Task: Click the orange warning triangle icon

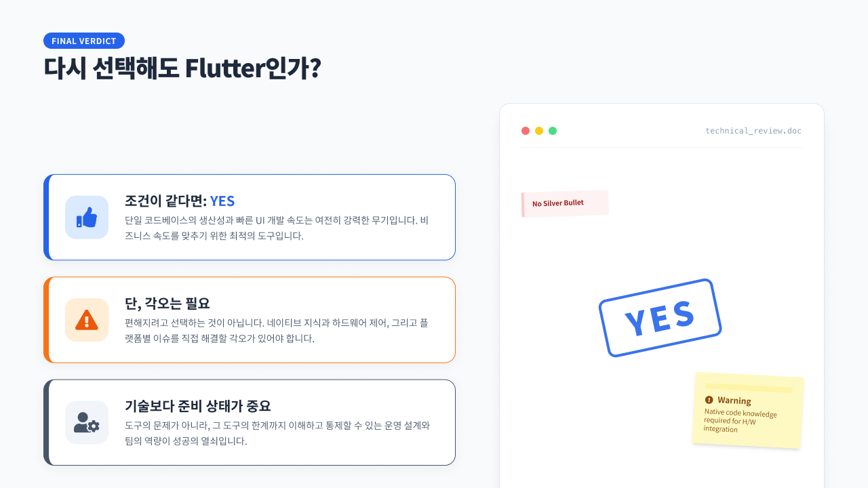Action: click(x=87, y=320)
